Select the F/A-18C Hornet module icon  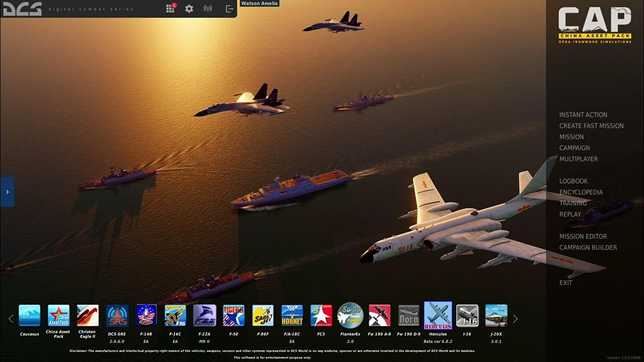click(x=292, y=315)
